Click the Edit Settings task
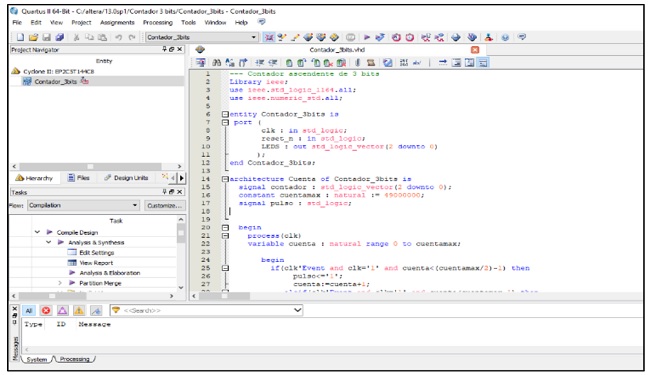This screenshot has width=650, height=375. click(x=97, y=252)
